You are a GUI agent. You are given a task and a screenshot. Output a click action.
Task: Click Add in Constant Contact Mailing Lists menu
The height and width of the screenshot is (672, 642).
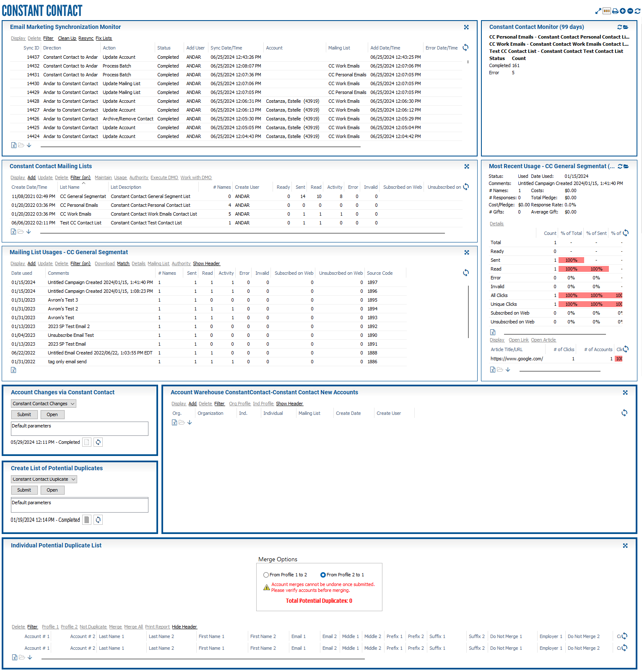coord(31,178)
